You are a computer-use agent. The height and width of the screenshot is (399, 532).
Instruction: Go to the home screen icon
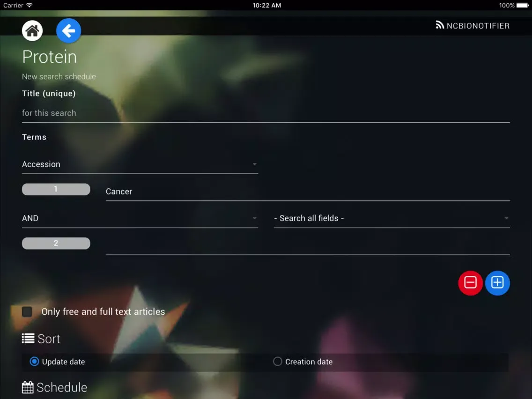coord(32,31)
